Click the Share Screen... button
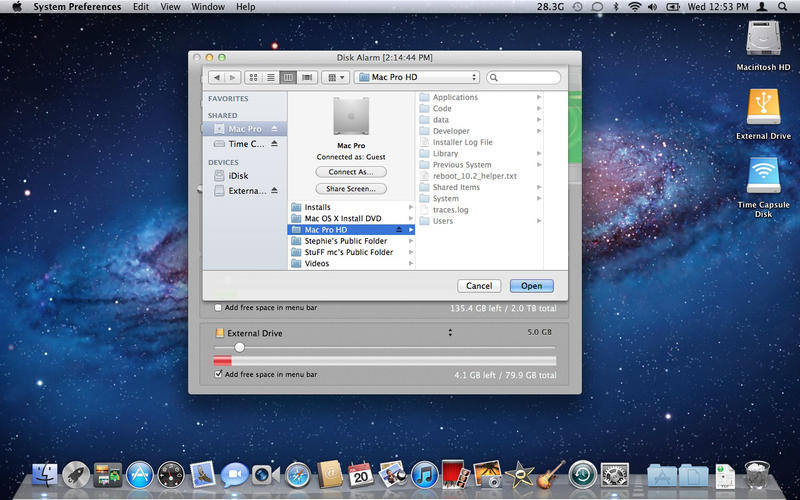This screenshot has height=500, width=800. click(351, 189)
